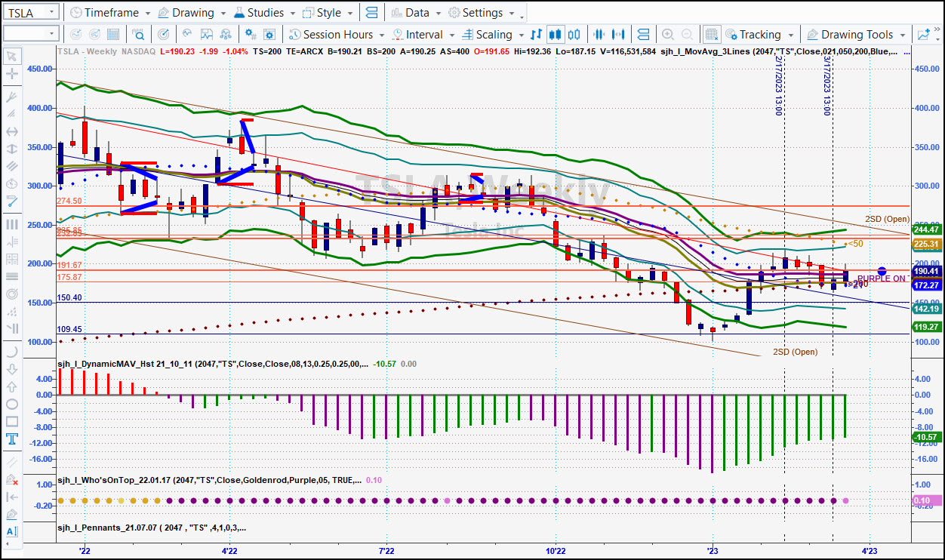945x560 pixels.
Task: Toggle the filled candlestick chart style
Action: tap(556, 34)
